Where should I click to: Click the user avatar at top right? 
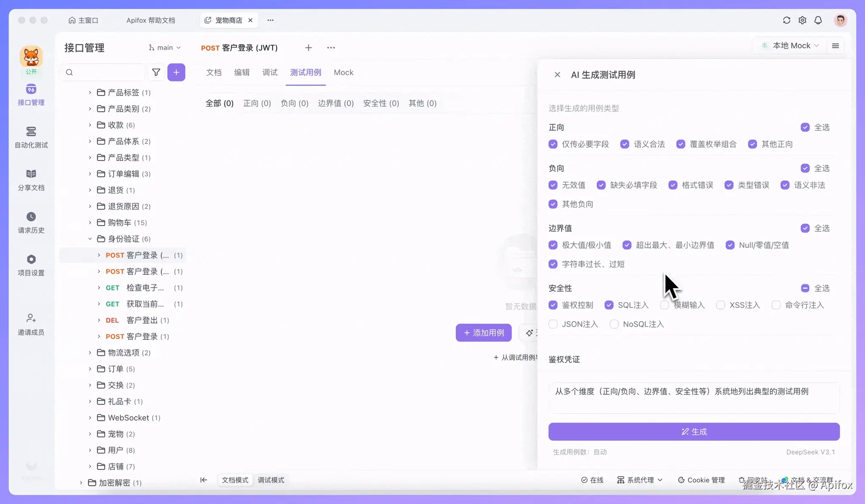[841, 20]
